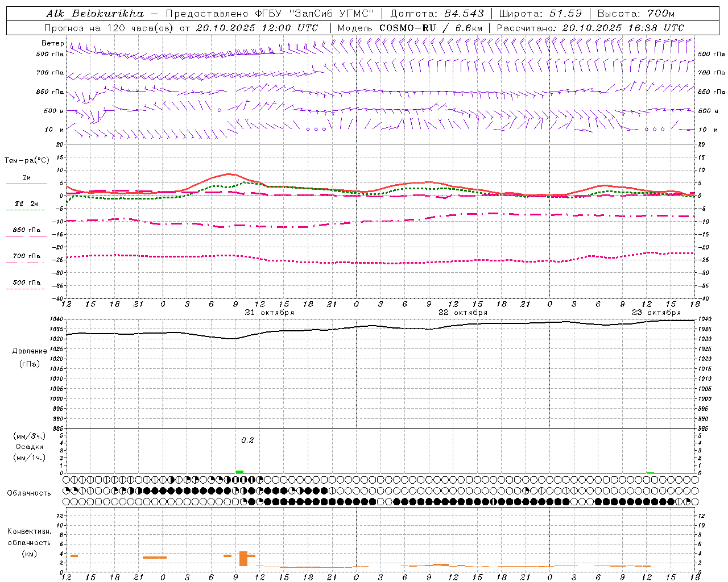
Task: Select the 850 гПа temperature legend entry
Action: tap(26, 230)
